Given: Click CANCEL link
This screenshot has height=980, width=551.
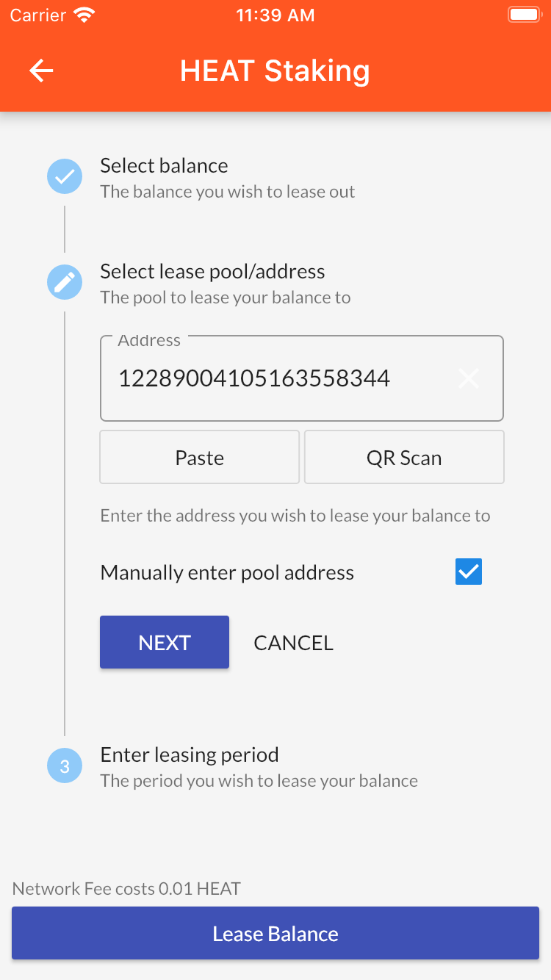Looking at the screenshot, I should (x=293, y=642).
